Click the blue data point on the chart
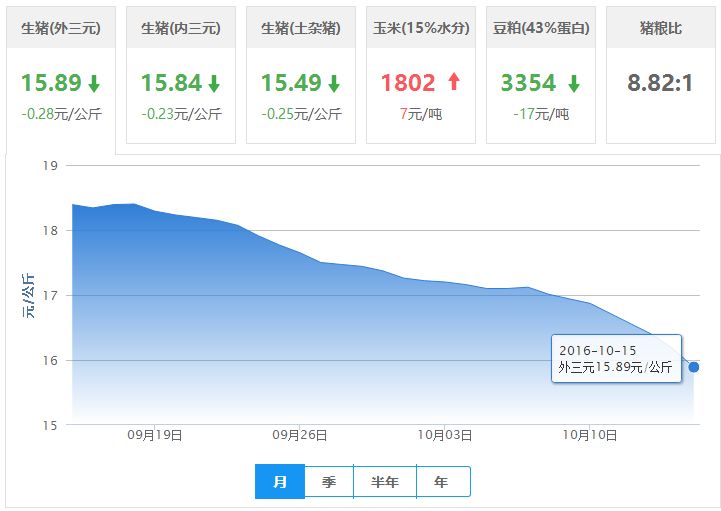721x511 pixels. [694, 367]
